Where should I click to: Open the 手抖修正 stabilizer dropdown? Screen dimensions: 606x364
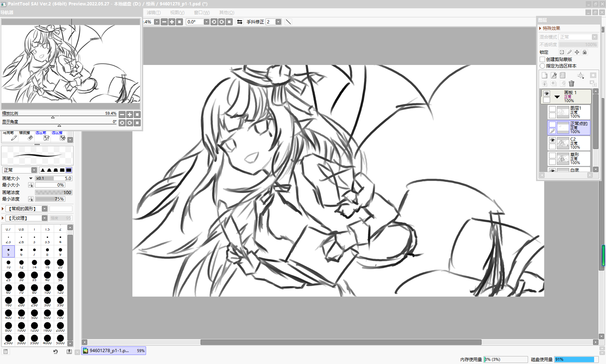click(278, 22)
